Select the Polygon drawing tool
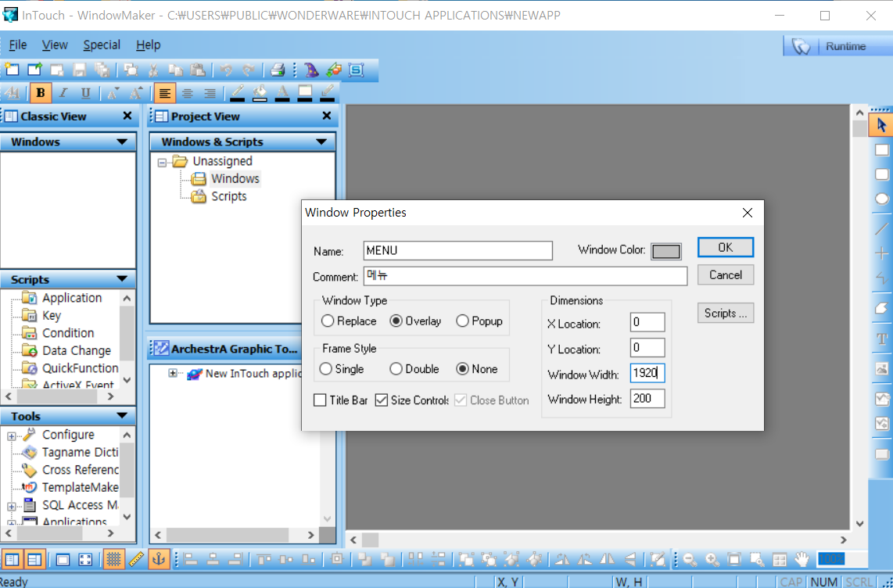893x588 pixels. pos(881,308)
